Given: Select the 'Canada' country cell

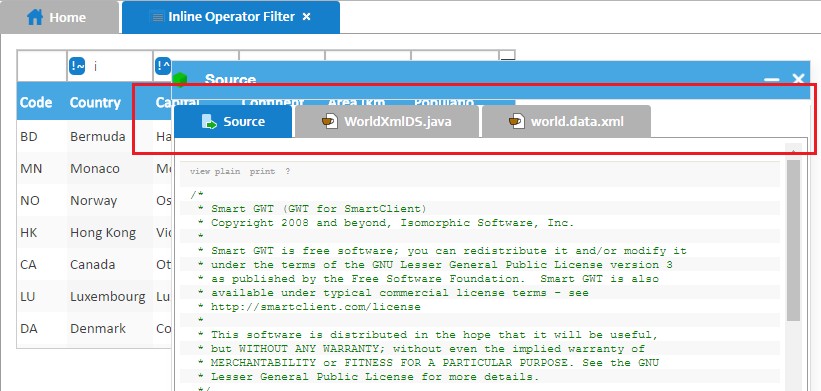Looking at the screenshot, I should [x=110, y=264].
